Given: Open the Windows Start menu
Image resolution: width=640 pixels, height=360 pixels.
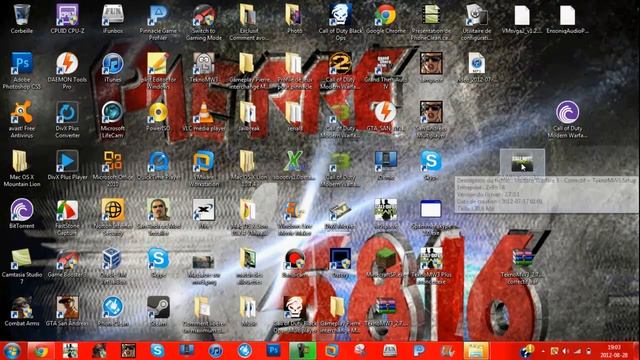Looking at the screenshot, I should click(11, 351).
